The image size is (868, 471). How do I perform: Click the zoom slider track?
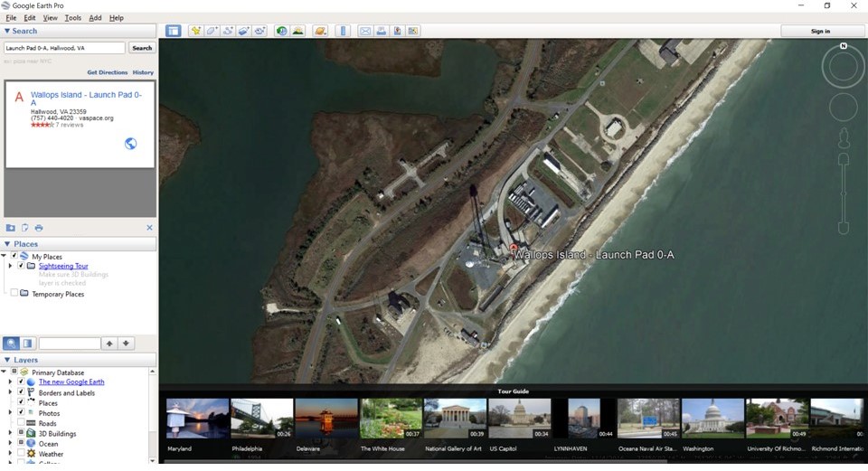pos(844,193)
